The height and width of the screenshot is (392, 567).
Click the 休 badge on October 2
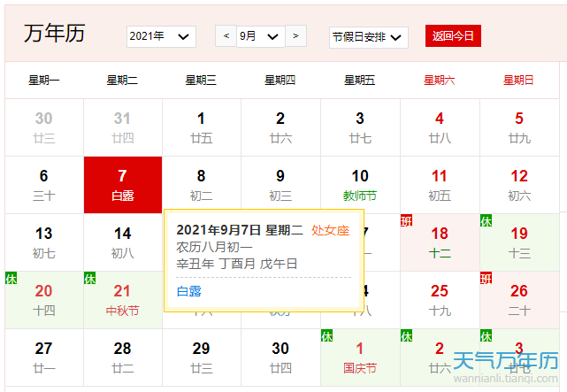point(406,335)
